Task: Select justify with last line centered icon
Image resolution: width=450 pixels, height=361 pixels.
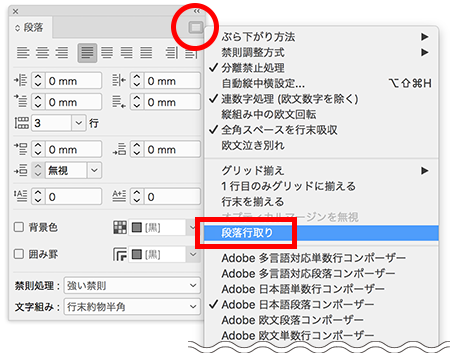Action: 107,53
